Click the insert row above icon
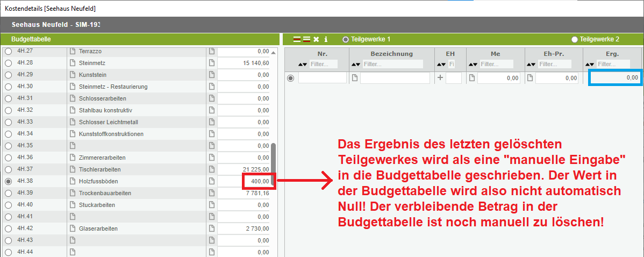The image size is (644, 257). (x=297, y=39)
